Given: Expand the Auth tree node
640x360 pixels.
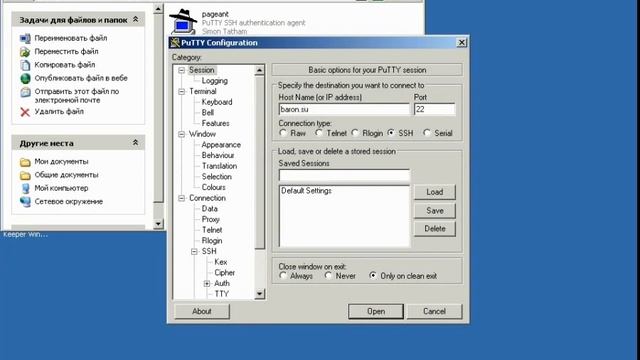Looking at the screenshot, I should (207, 283).
